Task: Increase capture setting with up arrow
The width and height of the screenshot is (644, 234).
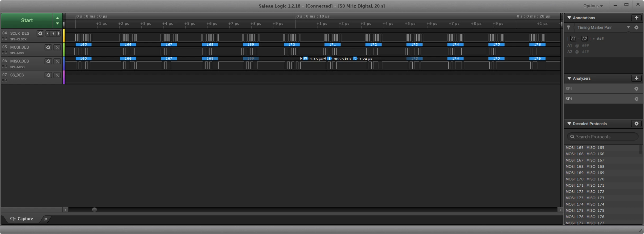Action: (x=57, y=18)
